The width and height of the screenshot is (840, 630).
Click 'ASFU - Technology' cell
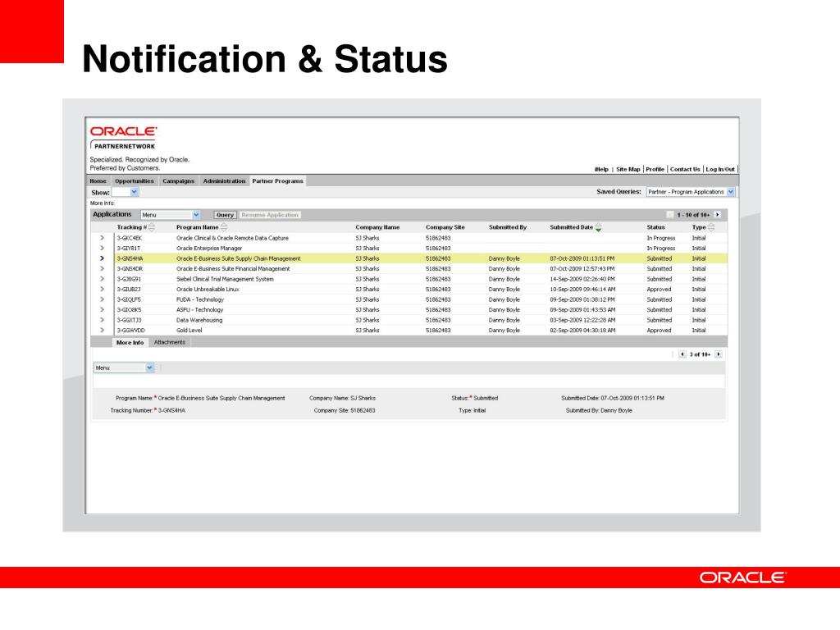tap(200, 309)
